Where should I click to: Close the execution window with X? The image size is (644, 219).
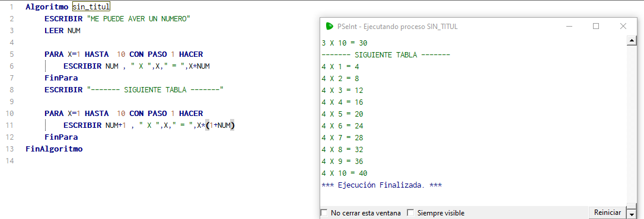[623, 26]
